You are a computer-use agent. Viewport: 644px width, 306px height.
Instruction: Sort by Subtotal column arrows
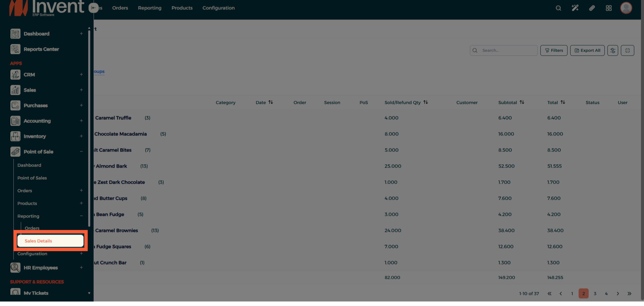(522, 102)
